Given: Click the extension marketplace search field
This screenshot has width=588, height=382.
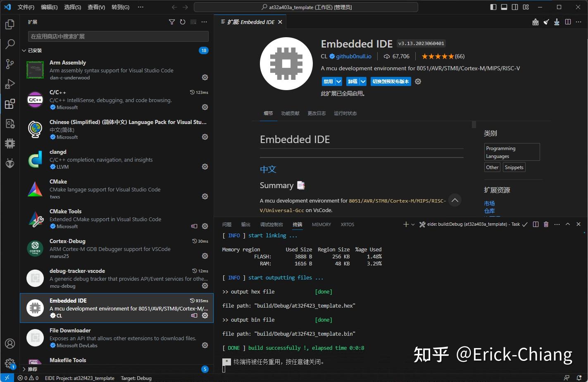Looking at the screenshot, I should click(117, 36).
